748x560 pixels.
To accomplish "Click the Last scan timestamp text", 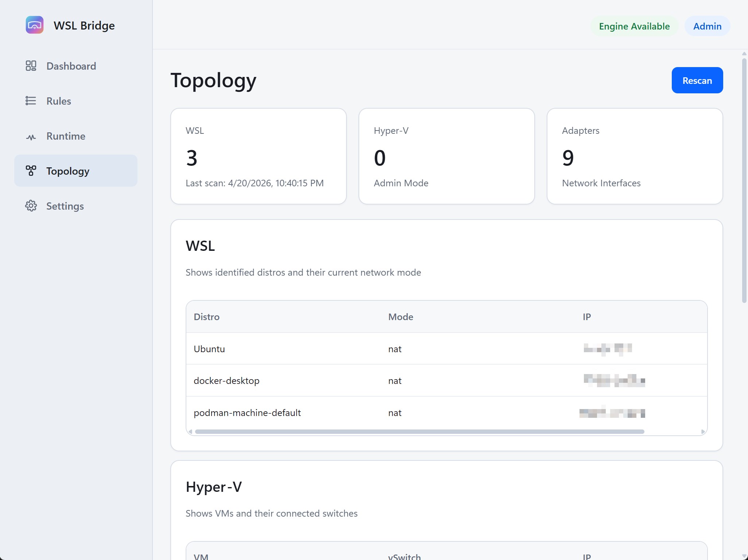I will click(x=255, y=183).
